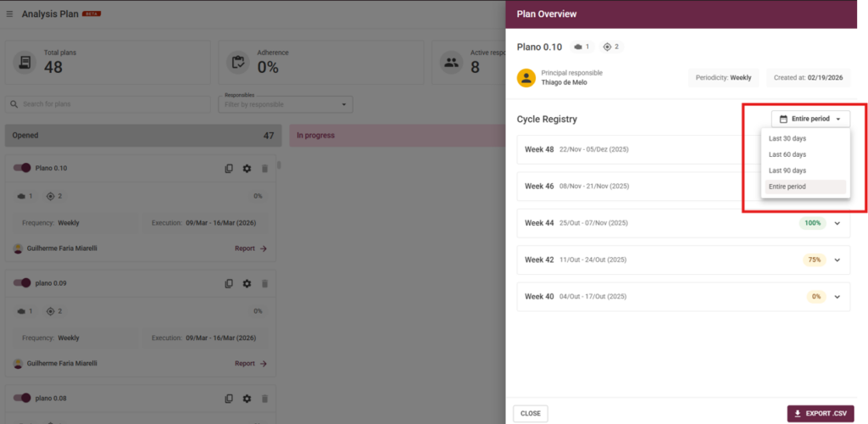Click trash icon on plano 0.09 card
Image resolution: width=868 pixels, height=424 pixels.
coord(264,283)
